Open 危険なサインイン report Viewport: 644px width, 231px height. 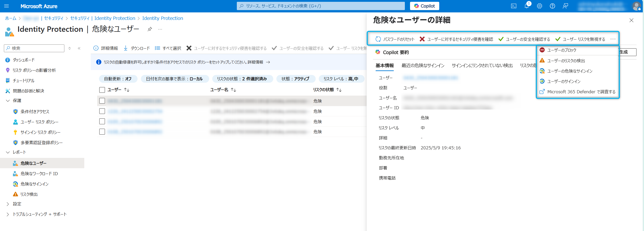tap(34, 184)
